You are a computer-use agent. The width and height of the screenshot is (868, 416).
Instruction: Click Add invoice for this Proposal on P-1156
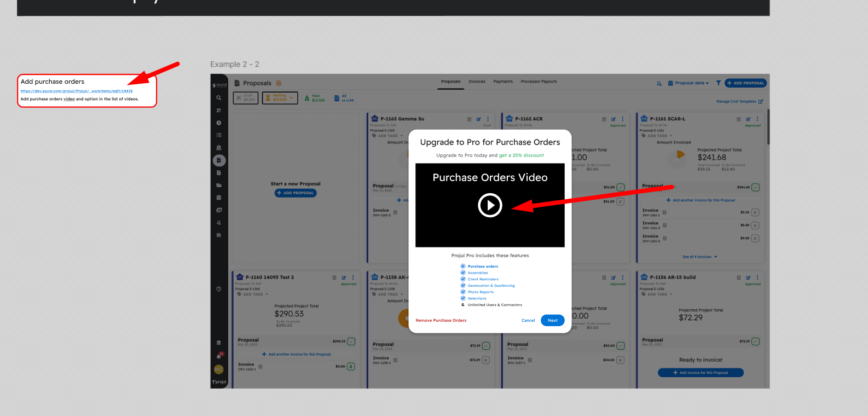point(701,373)
